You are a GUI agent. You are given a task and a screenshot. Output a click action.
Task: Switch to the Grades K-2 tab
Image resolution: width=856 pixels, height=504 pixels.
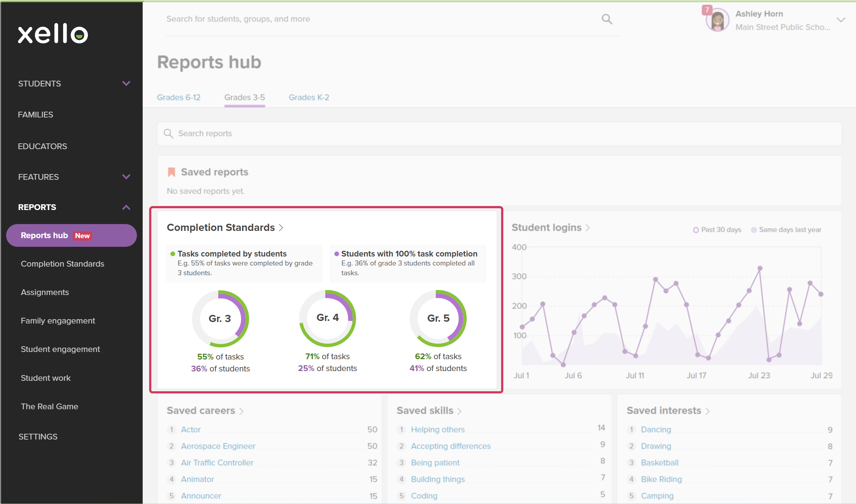[309, 97]
